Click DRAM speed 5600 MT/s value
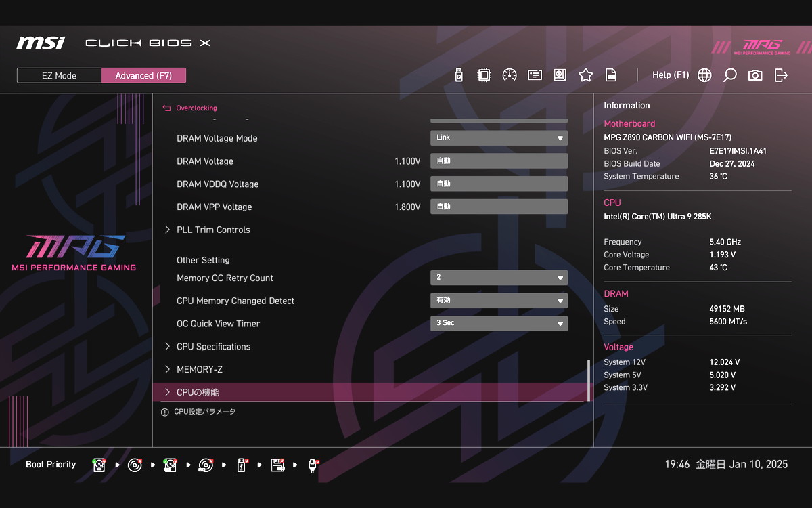This screenshot has height=508, width=812. click(728, 322)
